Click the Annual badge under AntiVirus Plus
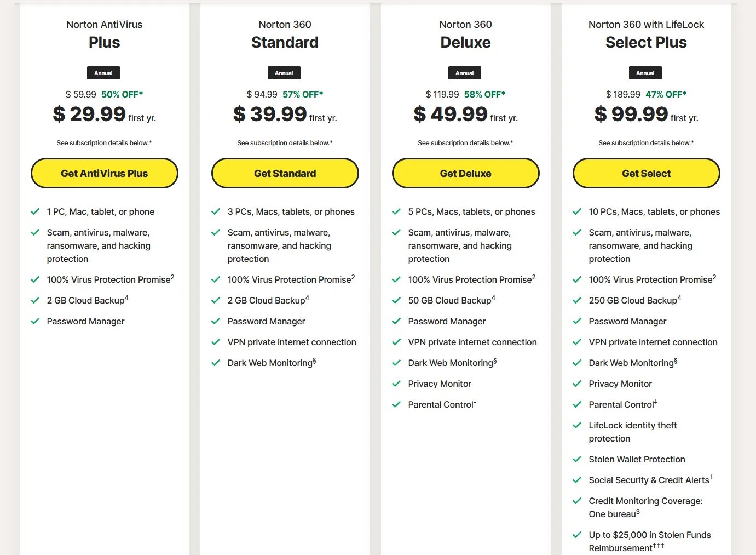The width and height of the screenshot is (756, 555). coord(103,73)
